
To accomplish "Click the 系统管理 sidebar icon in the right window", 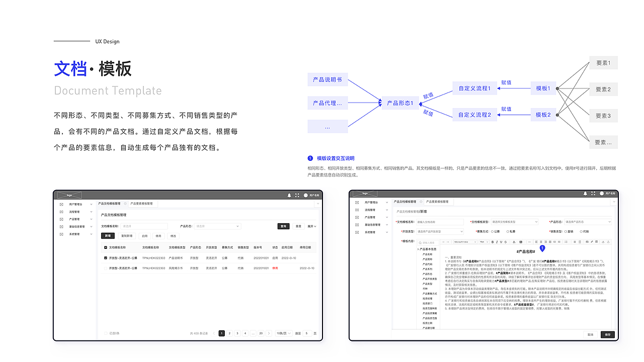I will pyautogui.click(x=357, y=232).
